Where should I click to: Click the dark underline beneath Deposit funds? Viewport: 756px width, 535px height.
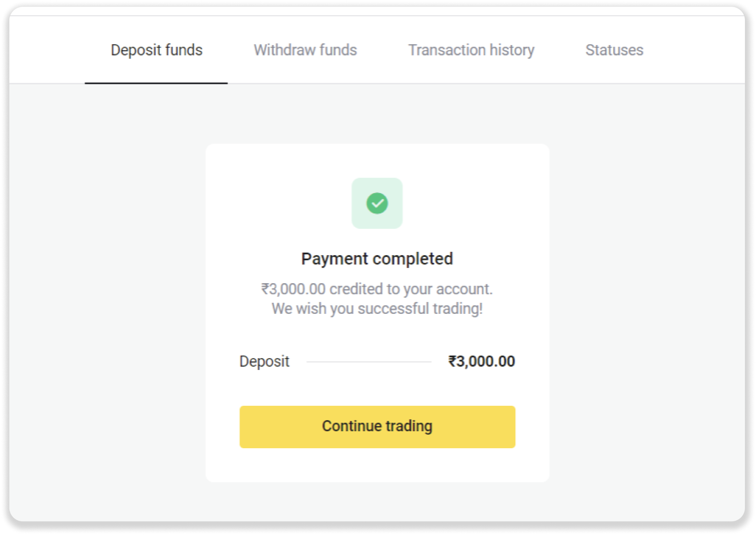156,83
